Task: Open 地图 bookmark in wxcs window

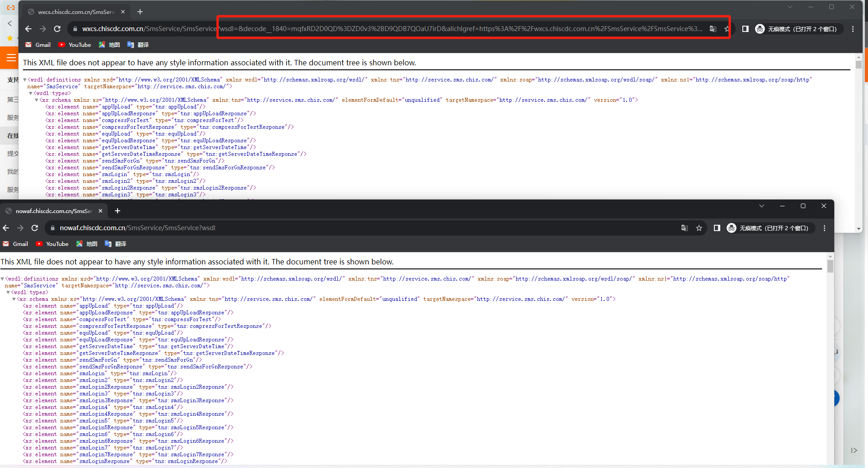Action: click(x=109, y=45)
